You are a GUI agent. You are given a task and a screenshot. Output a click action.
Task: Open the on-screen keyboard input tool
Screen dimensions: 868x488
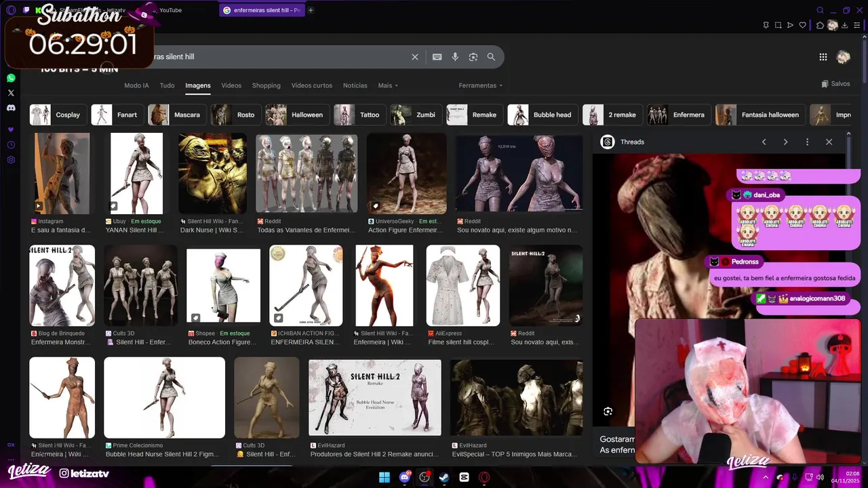point(437,57)
